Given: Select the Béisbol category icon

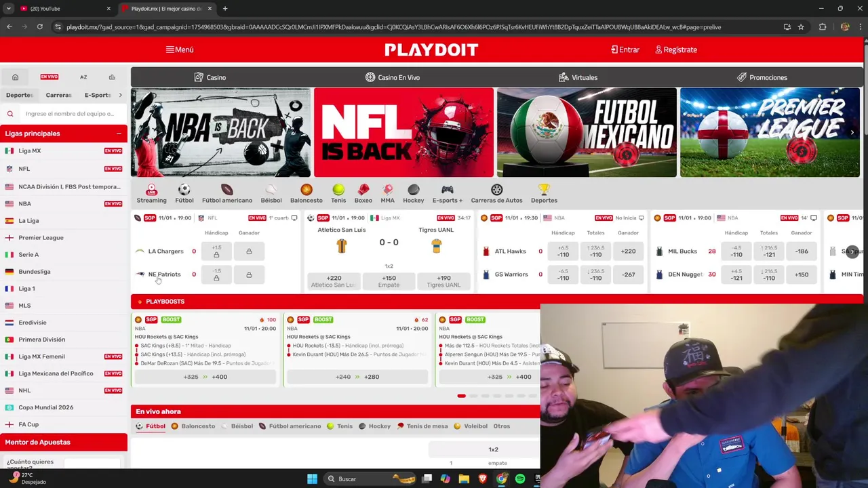Looking at the screenshot, I should click(271, 193).
